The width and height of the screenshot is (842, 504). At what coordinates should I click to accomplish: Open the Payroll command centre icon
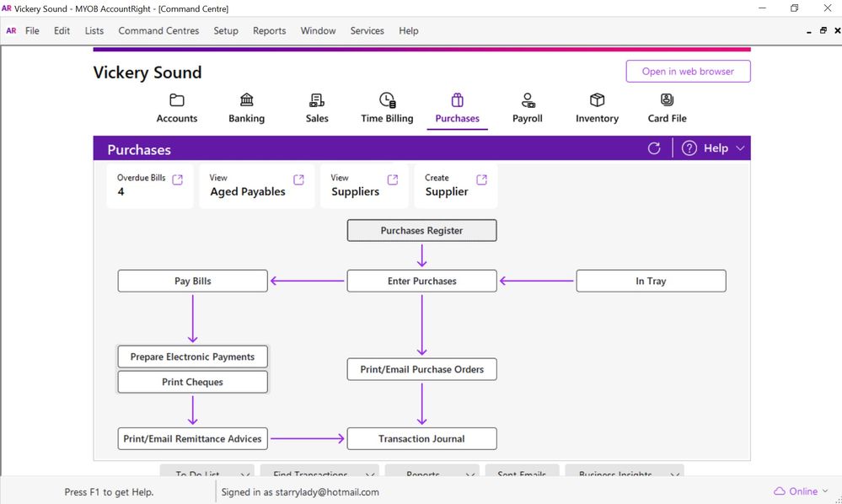pos(528,100)
